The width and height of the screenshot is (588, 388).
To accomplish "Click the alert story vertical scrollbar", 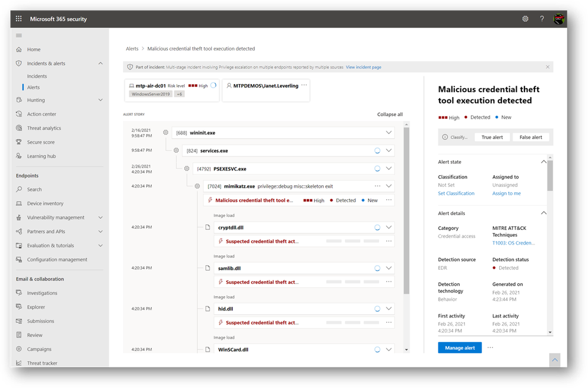I will click(407, 210).
